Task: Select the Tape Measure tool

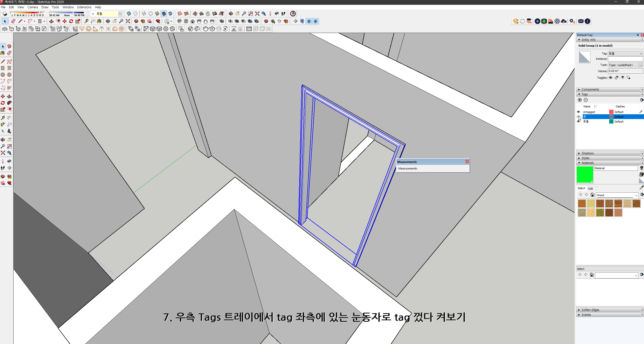Action: click(x=86, y=21)
